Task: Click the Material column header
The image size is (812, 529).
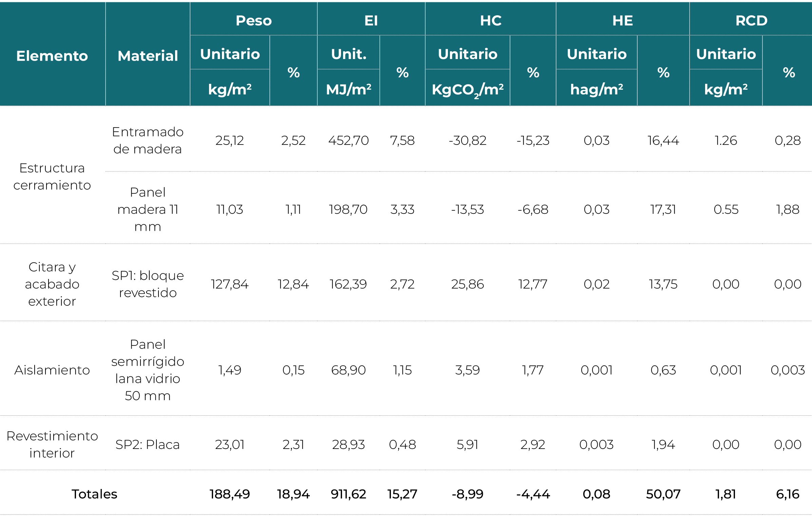Action: [147, 56]
